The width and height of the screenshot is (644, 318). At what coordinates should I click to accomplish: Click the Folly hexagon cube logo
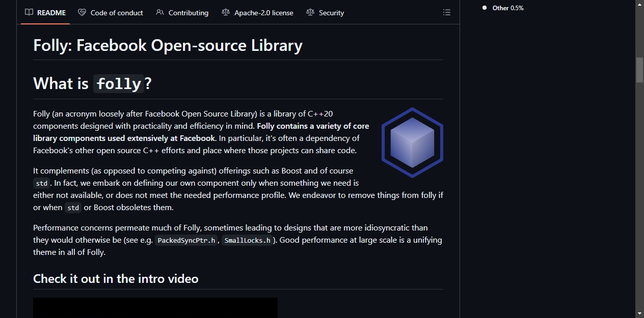412,142
